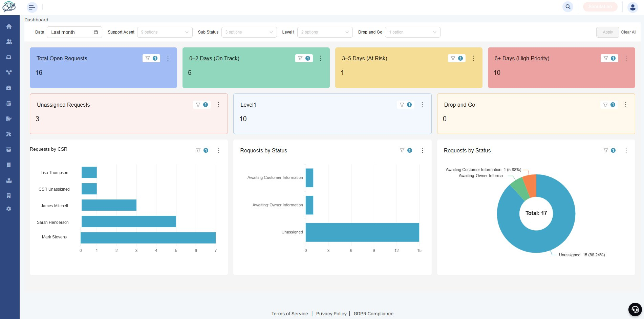This screenshot has height=319, width=644.
Task: Click the Dashboard page title
Action: pyautogui.click(x=36, y=20)
